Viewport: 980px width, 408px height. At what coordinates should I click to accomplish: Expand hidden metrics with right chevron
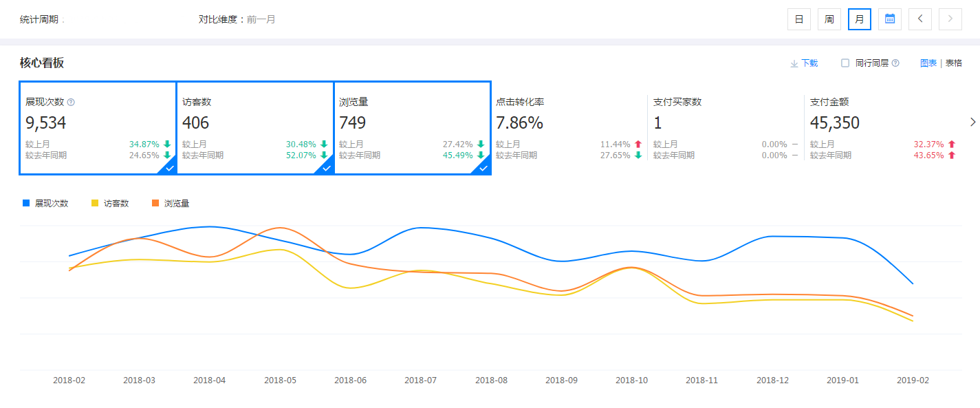coord(972,122)
